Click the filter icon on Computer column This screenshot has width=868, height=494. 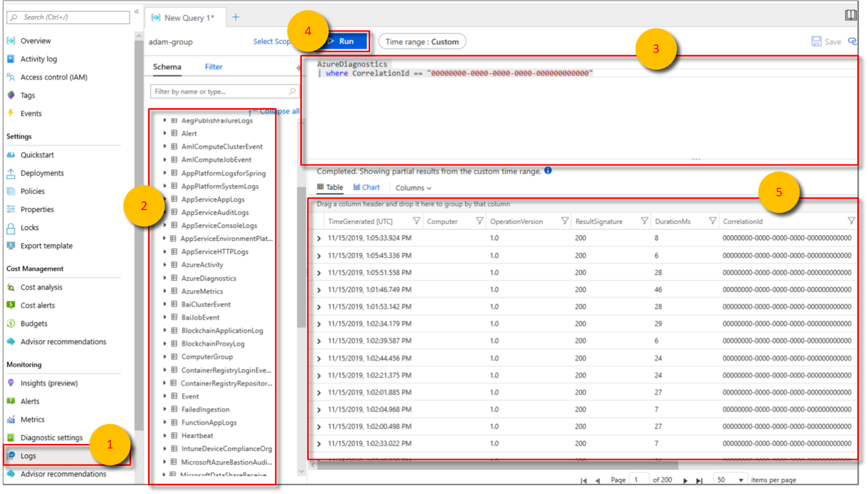[x=480, y=221]
